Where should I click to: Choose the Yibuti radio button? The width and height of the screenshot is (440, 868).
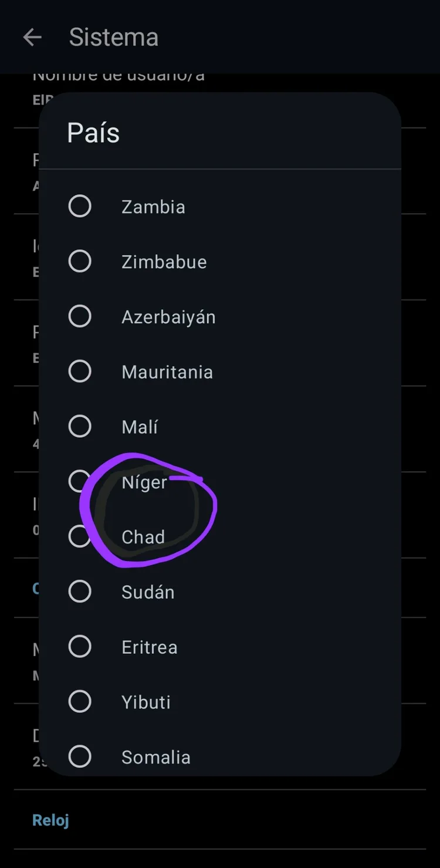tap(80, 701)
